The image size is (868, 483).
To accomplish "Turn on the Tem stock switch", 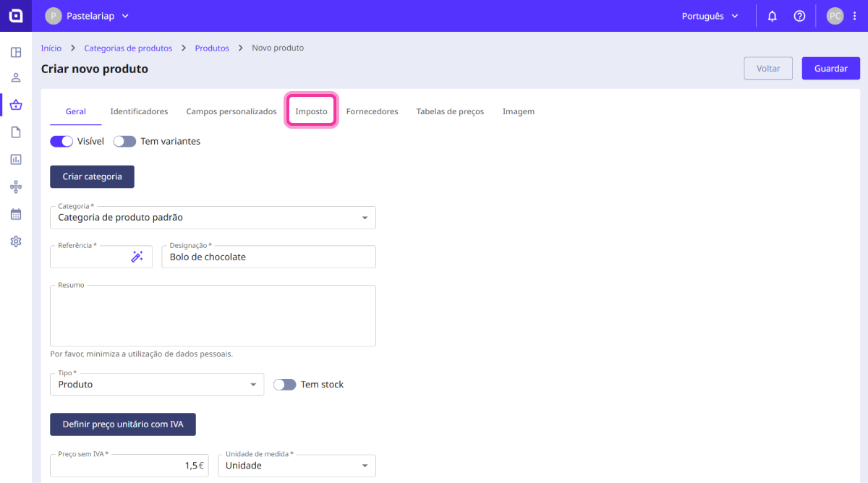I will point(285,385).
